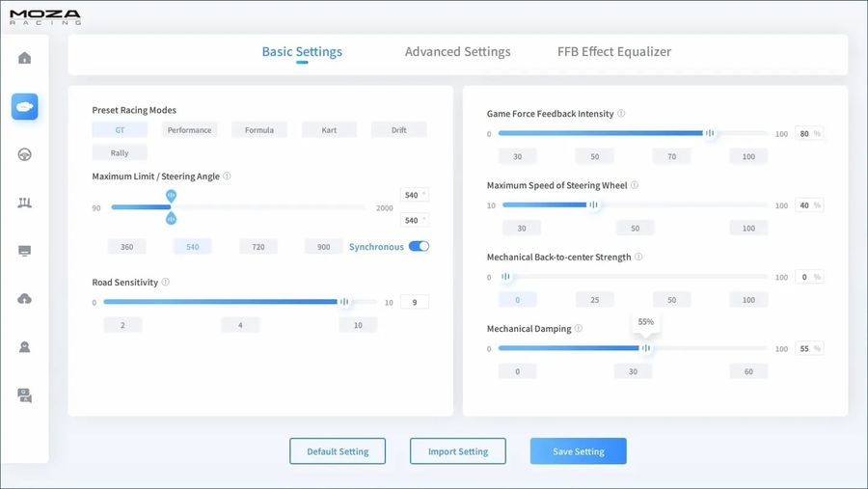Viewport: 868px width, 489px height.
Task: Click the MOZA Racing logo
Action: coord(45,17)
